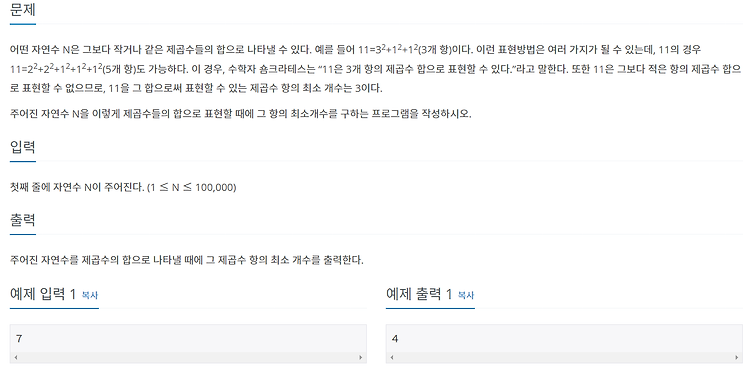This screenshot has height=369, width=750.
Task: Click the 입력 section heading
Action: (x=22, y=147)
